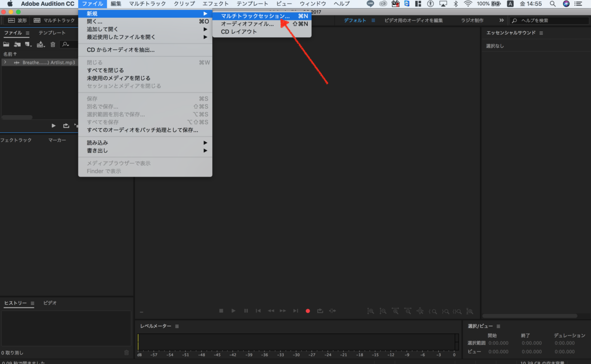Switch to ビデオ tab
591x364 pixels.
(x=50, y=303)
